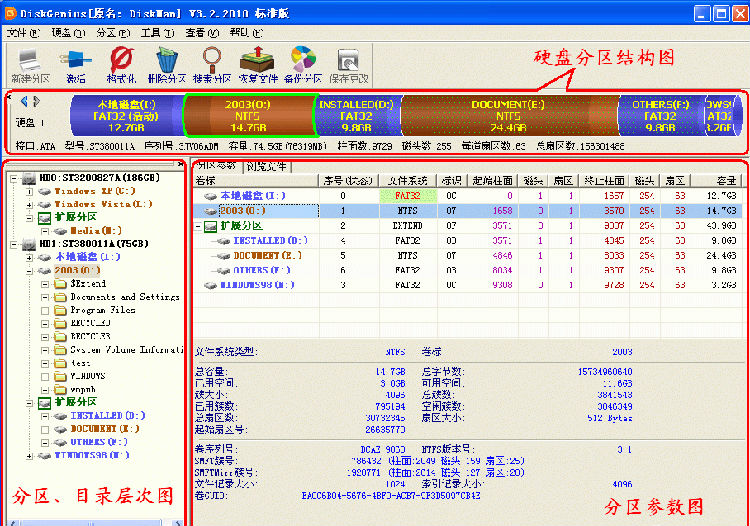The image size is (750, 526).
Task: Open the 工具 (Tools) menu
Action: tap(151, 32)
